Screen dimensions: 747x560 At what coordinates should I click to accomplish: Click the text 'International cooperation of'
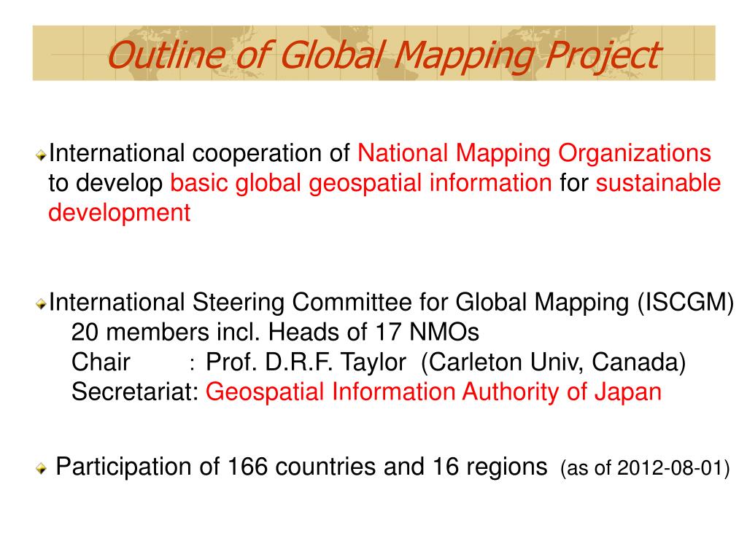tap(200, 155)
